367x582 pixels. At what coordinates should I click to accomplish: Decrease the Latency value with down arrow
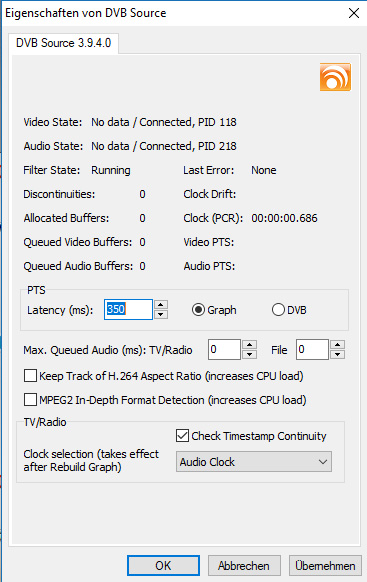tap(161, 314)
